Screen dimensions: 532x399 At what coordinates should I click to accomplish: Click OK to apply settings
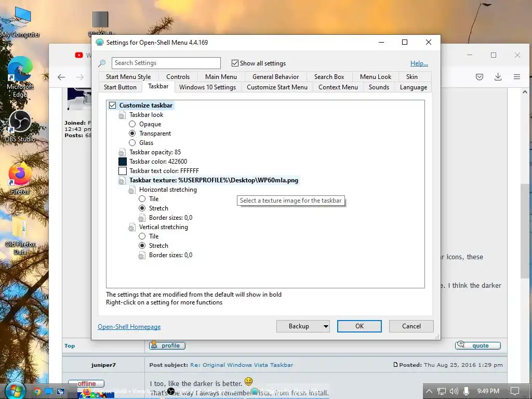click(x=360, y=326)
